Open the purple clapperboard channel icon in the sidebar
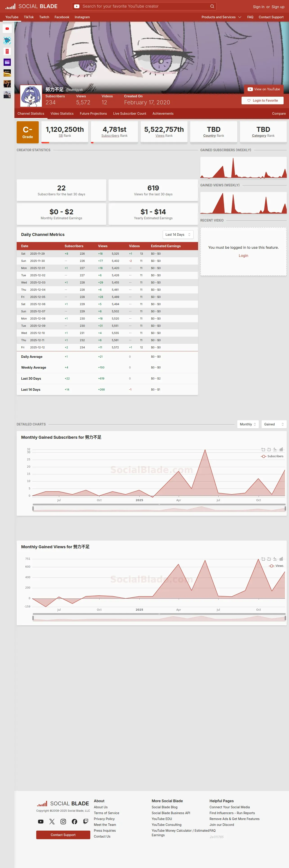The image size is (289, 868). click(x=7, y=62)
